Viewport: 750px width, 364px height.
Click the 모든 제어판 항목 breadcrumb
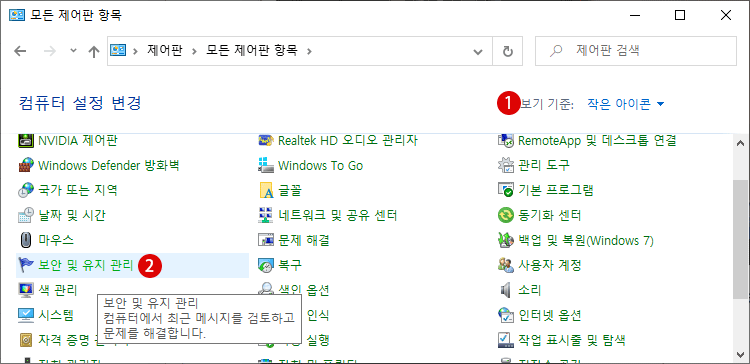coord(252,50)
